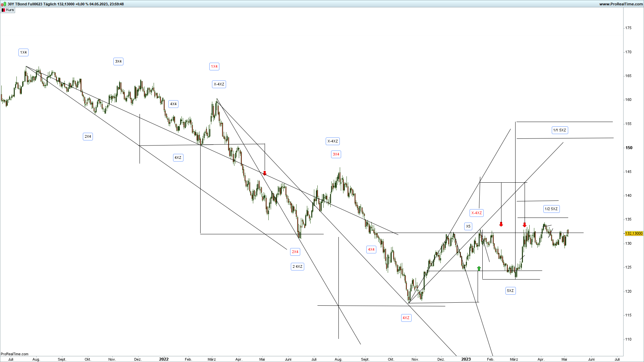The width and height of the screenshot is (644, 362).
Task: Select the yellow 132,13000 current price tag
Action: click(634, 233)
